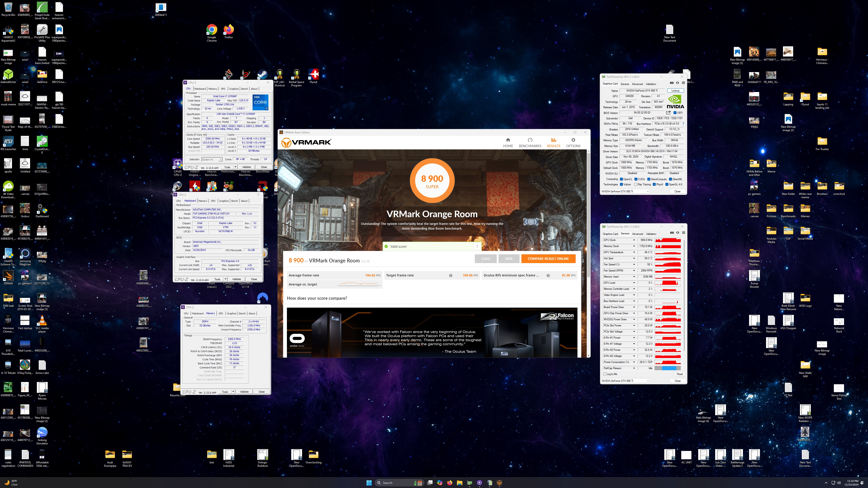This screenshot has width=868, height=488.
Task: Open VRMark Benchmarks section
Action: click(x=530, y=142)
